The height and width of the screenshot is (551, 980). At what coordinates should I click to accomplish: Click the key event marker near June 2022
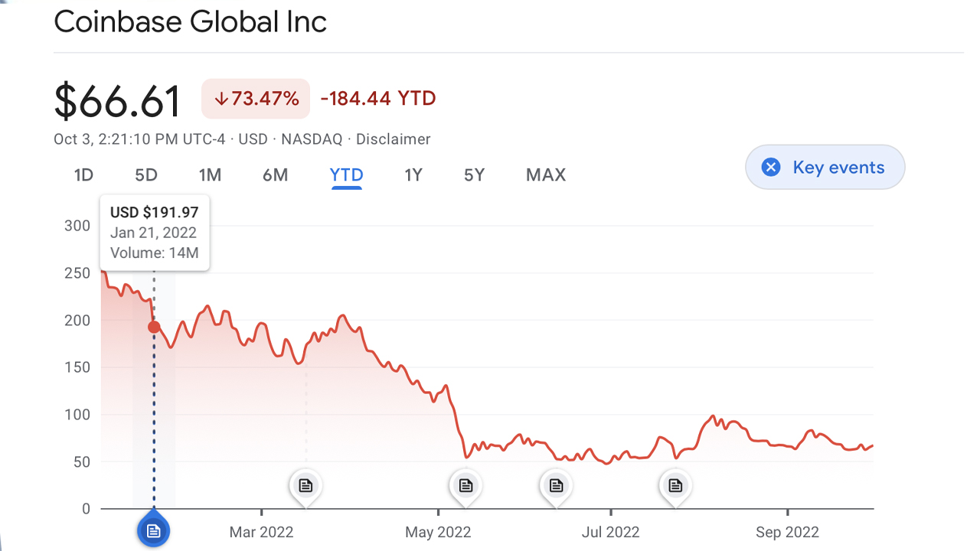[556, 485]
